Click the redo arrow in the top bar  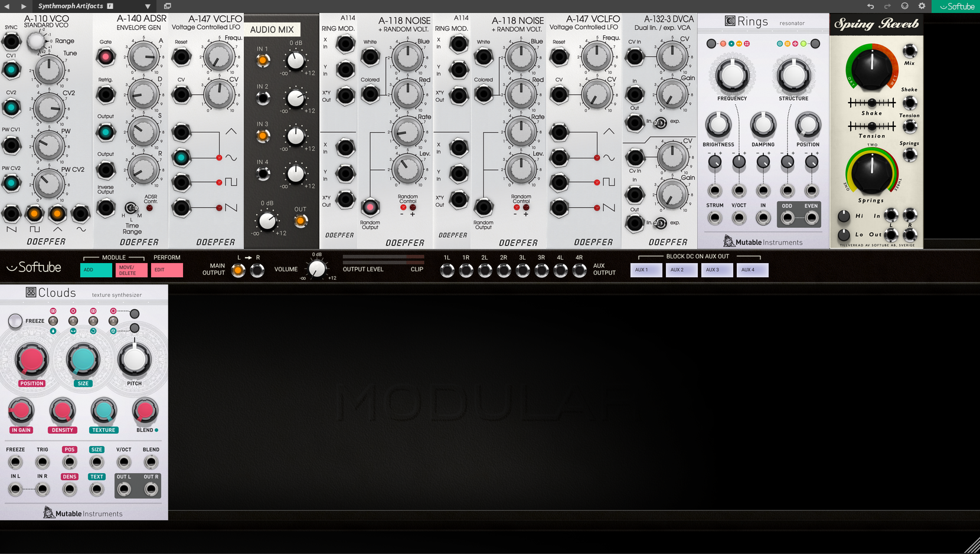pos(887,6)
